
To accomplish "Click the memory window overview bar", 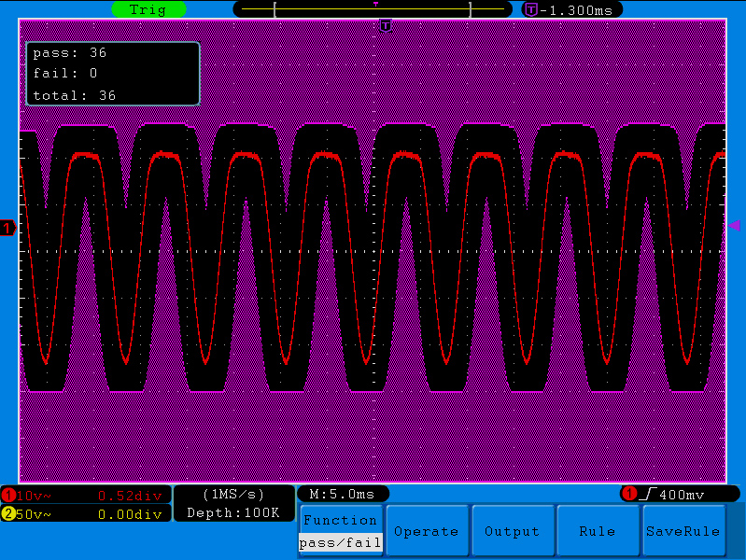I will 373,9.
